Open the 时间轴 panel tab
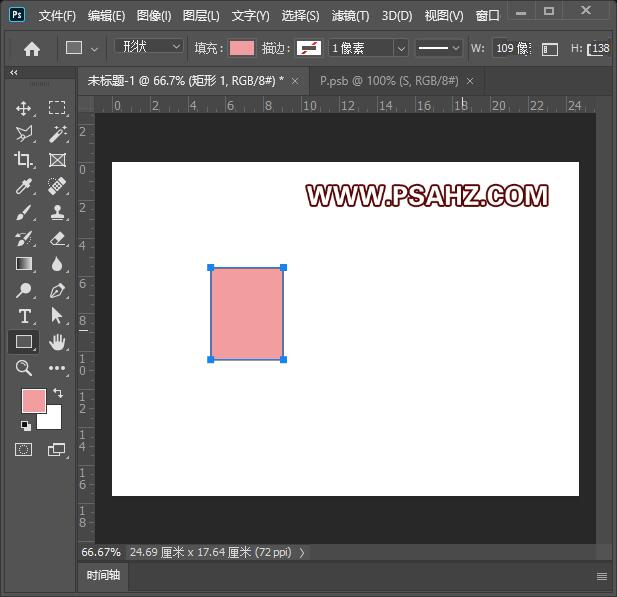 (103, 575)
